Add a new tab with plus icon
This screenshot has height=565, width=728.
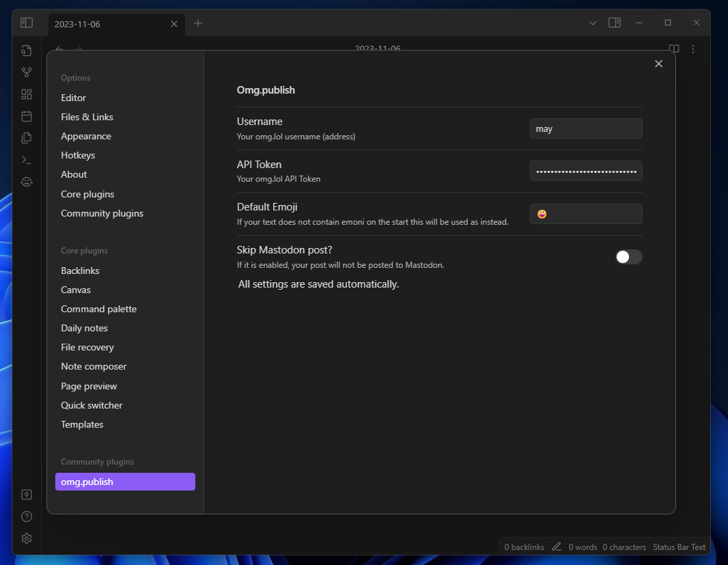[198, 23]
